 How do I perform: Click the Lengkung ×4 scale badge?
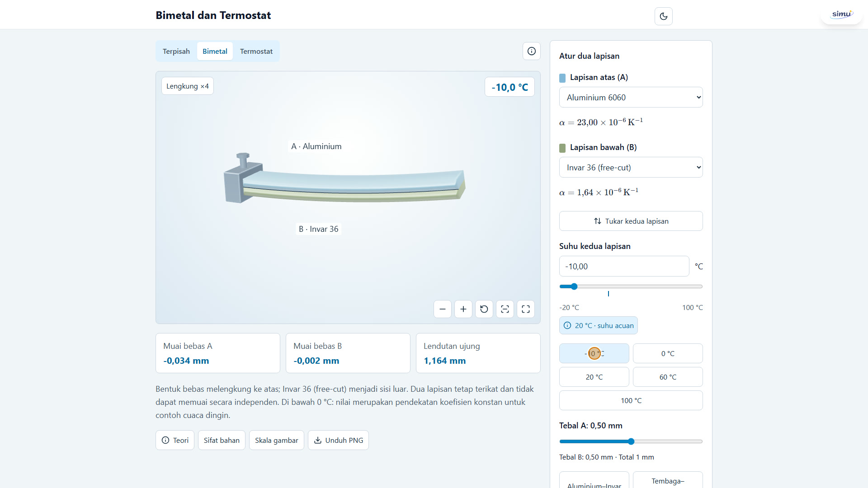[188, 86]
